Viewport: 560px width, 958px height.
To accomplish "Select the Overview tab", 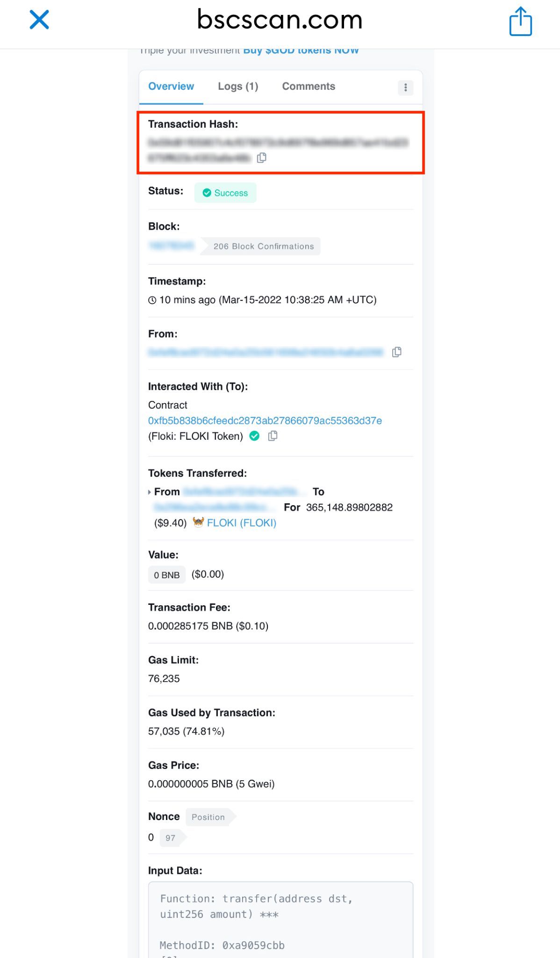I will (171, 87).
